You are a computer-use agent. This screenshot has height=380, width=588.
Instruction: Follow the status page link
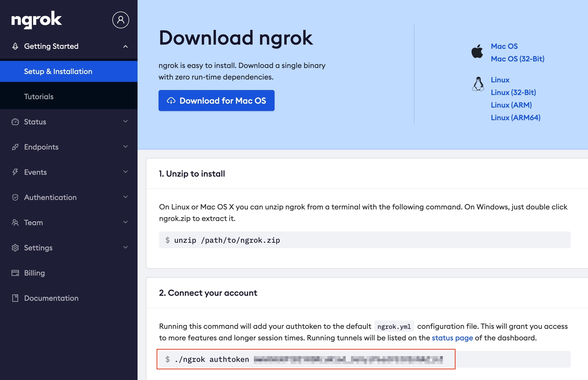pos(452,338)
